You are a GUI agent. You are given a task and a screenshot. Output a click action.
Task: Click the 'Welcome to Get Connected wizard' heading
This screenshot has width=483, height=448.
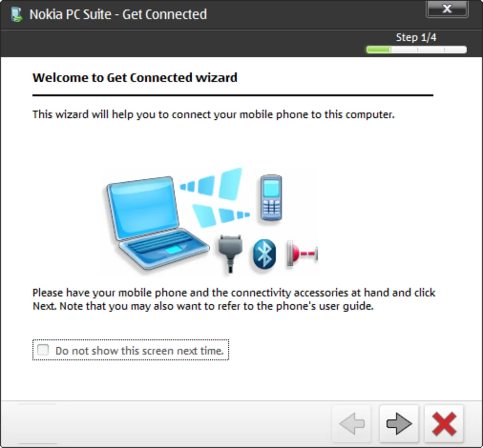pyautogui.click(x=135, y=78)
